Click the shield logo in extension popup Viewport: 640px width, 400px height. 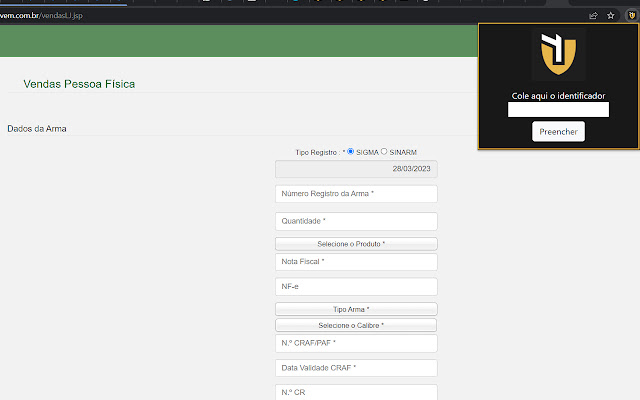coord(558,54)
